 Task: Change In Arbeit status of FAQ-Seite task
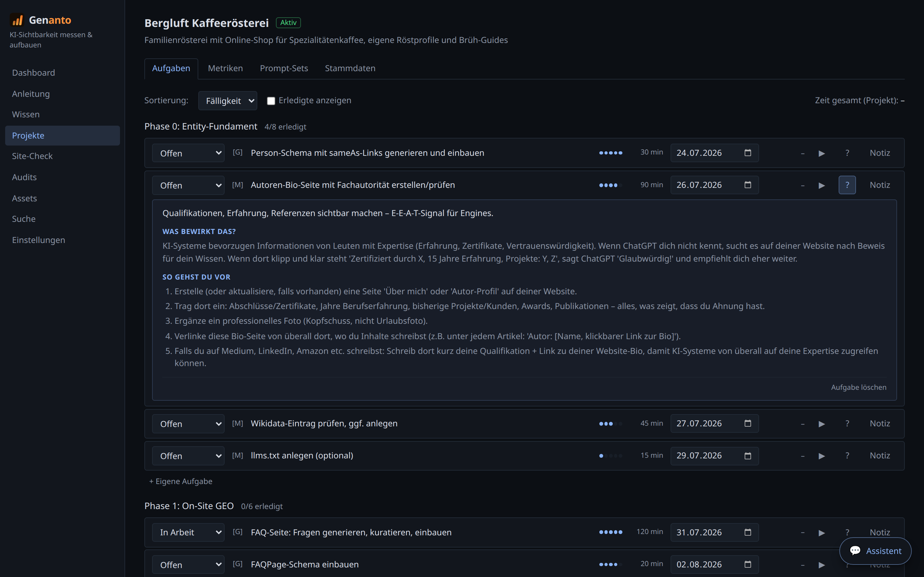188,532
